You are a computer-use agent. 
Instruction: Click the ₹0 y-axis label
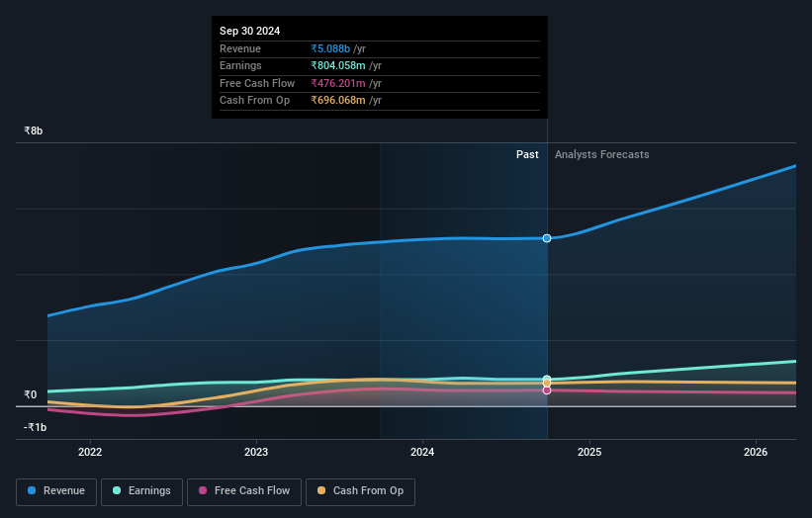[x=30, y=394]
